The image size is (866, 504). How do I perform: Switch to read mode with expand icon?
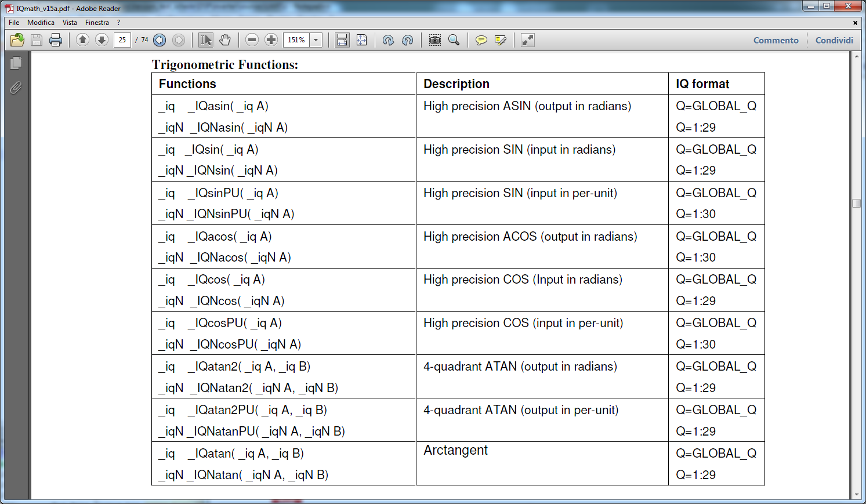[x=527, y=40]
